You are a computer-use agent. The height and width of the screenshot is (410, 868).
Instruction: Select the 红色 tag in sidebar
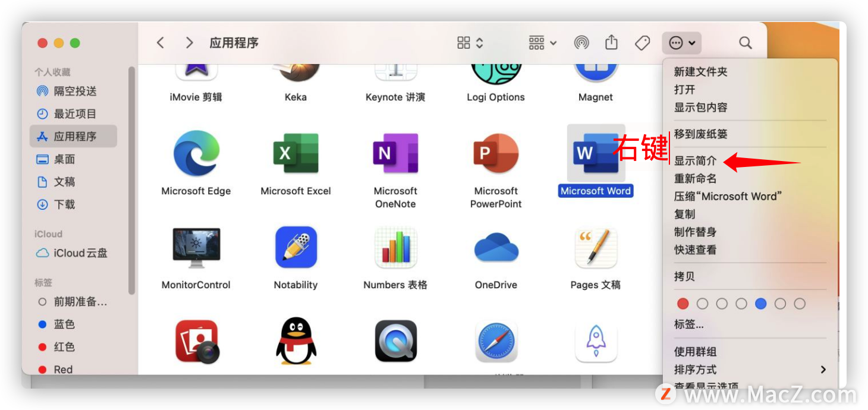point(73,346)
